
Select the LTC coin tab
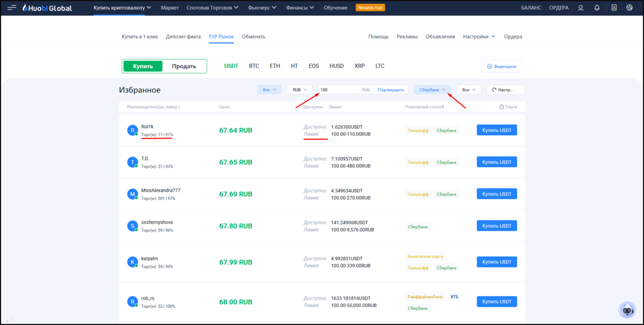379,66
